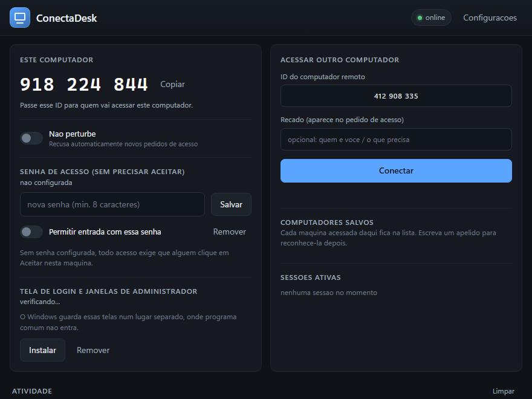Click the 'nao configurada' password status

tap(46, 183)
